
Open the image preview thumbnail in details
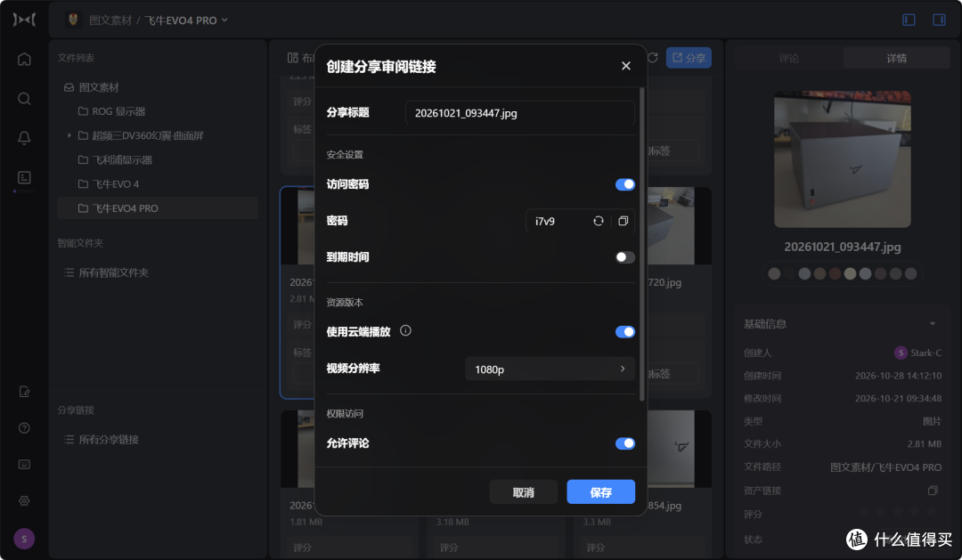click(843, 159)
